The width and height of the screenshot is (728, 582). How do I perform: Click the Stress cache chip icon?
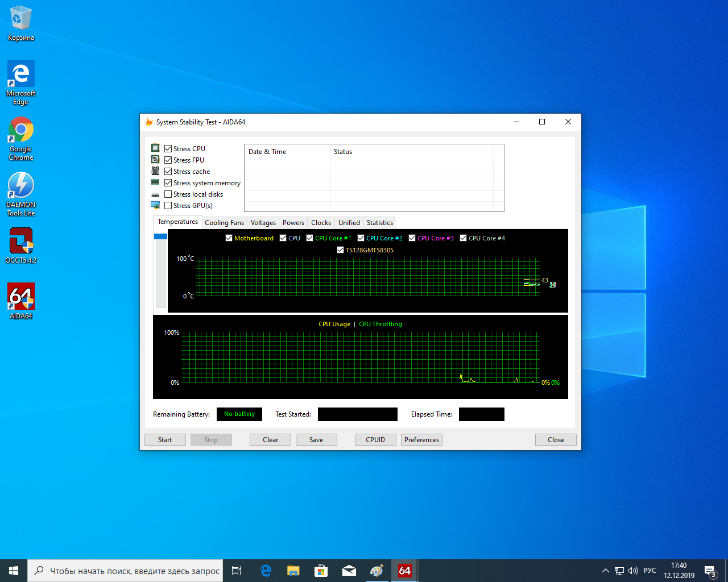tap(155, 171)
